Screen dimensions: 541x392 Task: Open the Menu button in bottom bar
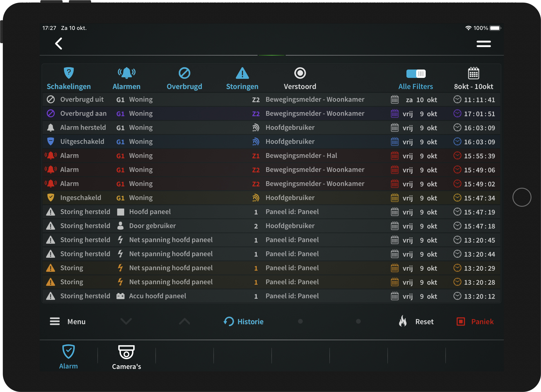(68, 321)
